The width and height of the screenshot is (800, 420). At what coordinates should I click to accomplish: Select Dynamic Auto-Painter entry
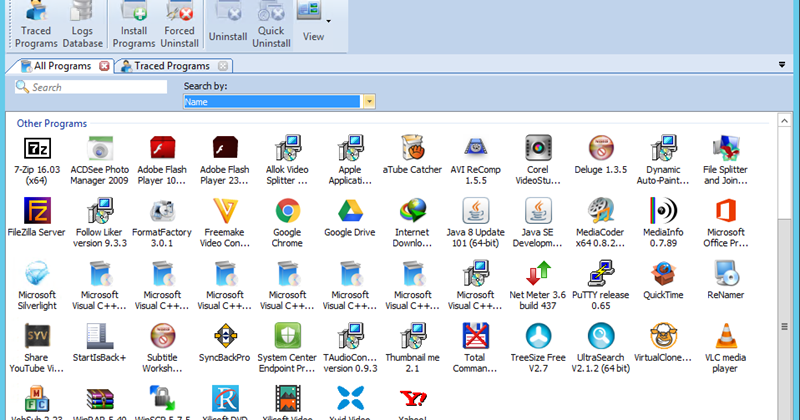[x=663, y=160]
